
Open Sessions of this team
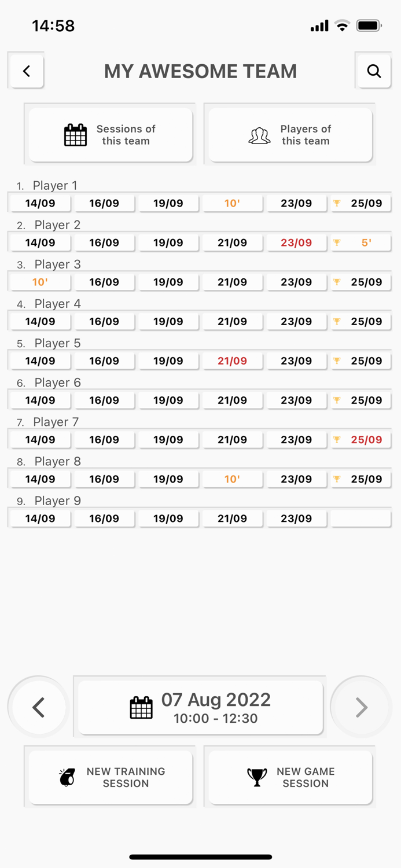110,134
